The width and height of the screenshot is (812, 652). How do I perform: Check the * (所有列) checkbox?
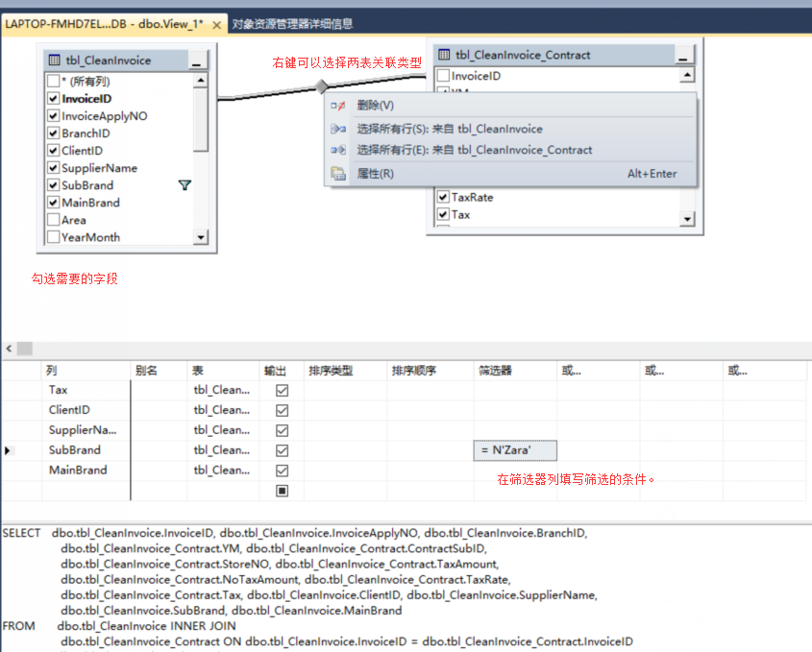click(x=54, y=82)
